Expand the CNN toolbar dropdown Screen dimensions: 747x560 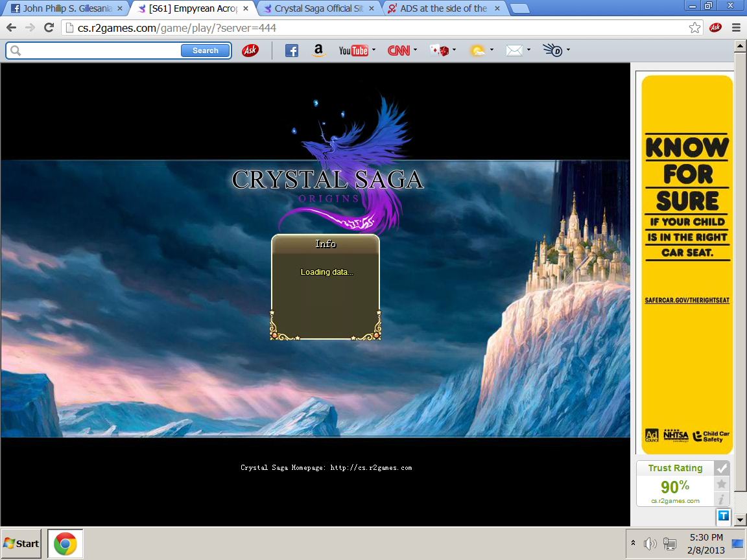pyautogui.click(x=416, y=50)
